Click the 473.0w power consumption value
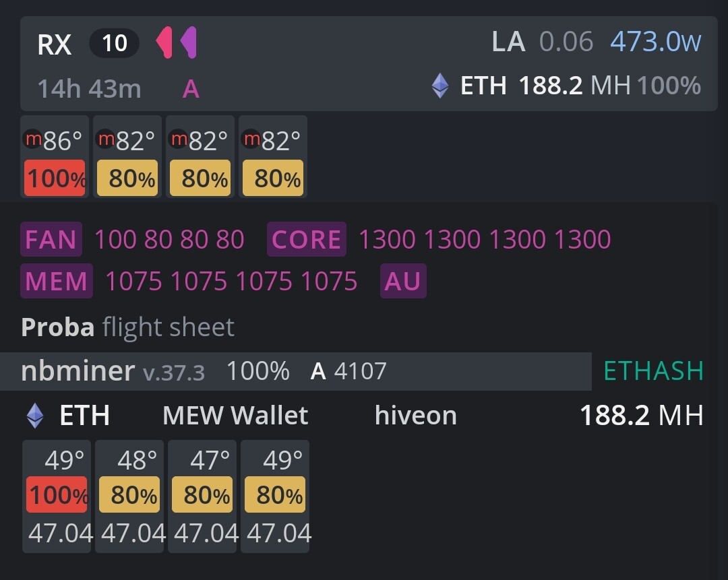The image size is (728, 580). 655,42
